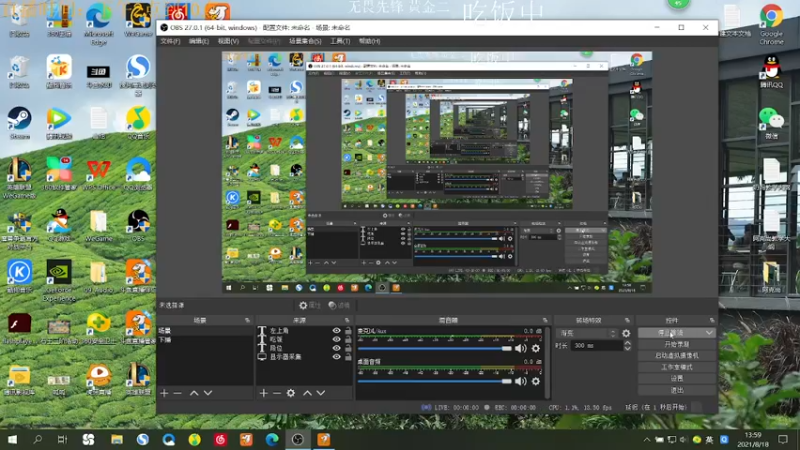
Task: Toggle lock on 吃饭 source
Action: 348,339
